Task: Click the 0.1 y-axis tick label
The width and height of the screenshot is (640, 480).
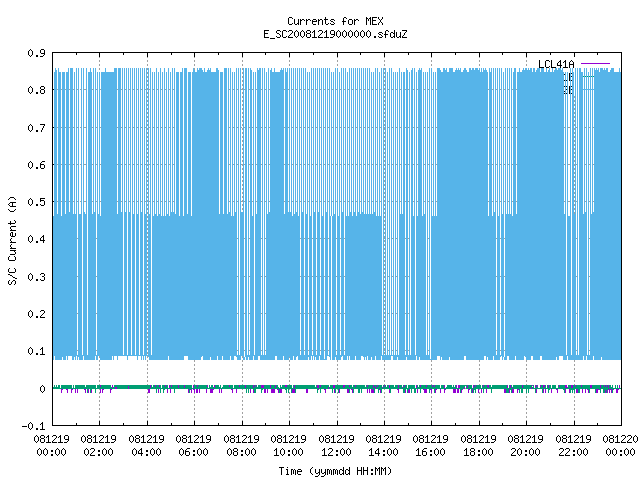Action: click(36, 351)
